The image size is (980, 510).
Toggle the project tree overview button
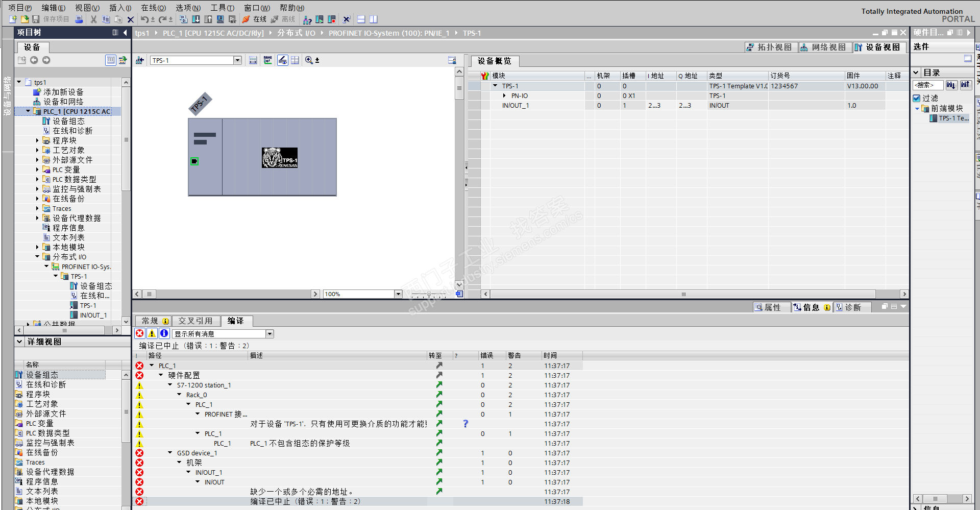(x=110, y=60)
